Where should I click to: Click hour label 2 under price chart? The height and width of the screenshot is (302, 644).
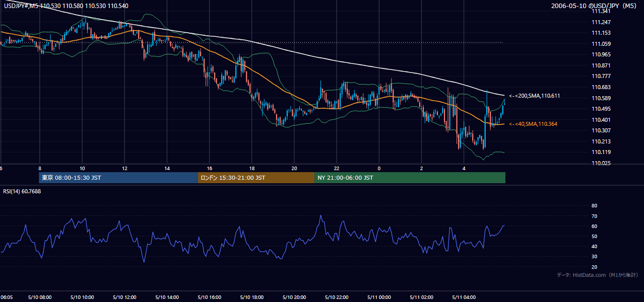click(x=422, y=169)
